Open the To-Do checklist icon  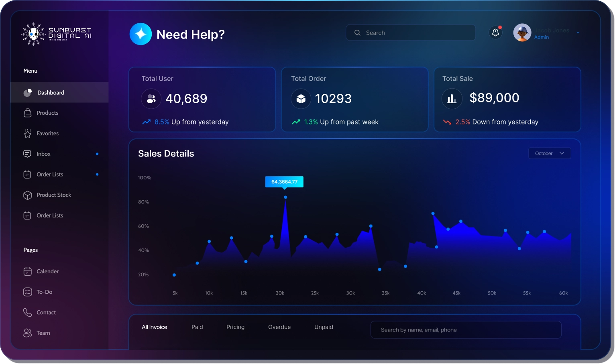click(x=27, y=292)
